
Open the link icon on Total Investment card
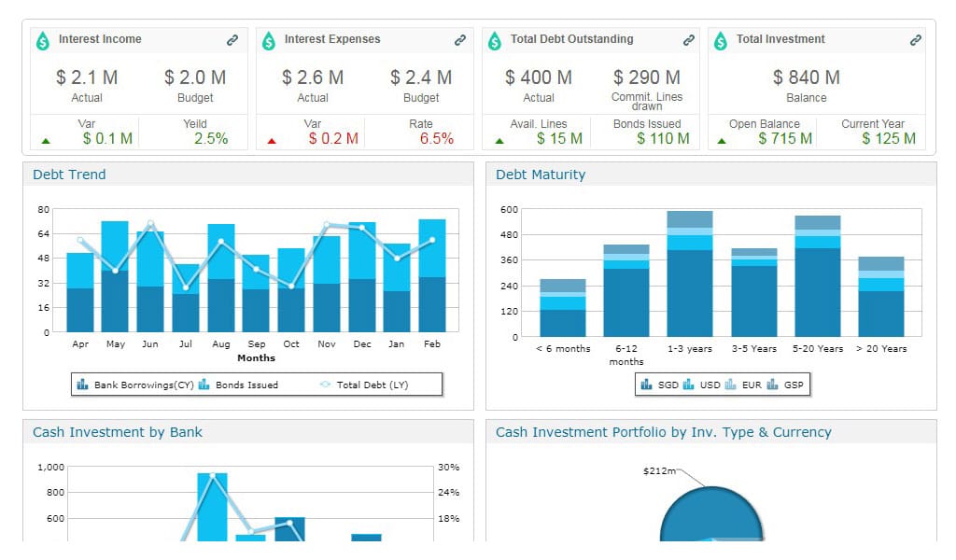[916, 40]
